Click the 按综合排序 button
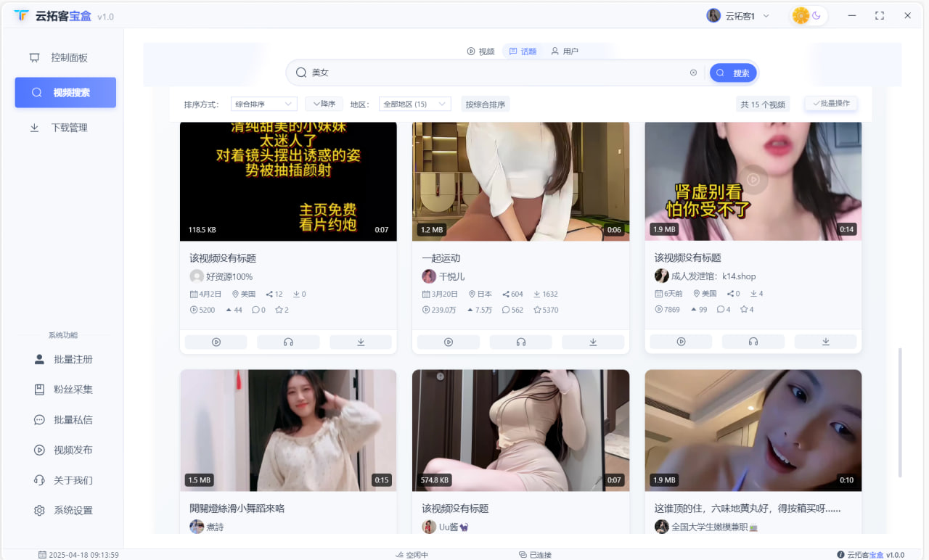The image size is (929, 560). click(x=485, y=103)
